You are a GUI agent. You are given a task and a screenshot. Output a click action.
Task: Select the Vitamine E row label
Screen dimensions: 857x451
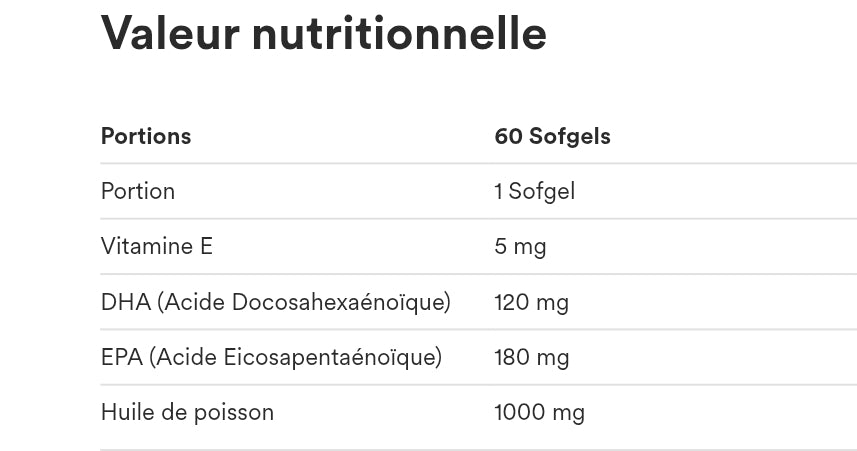(x=157, y=247)
